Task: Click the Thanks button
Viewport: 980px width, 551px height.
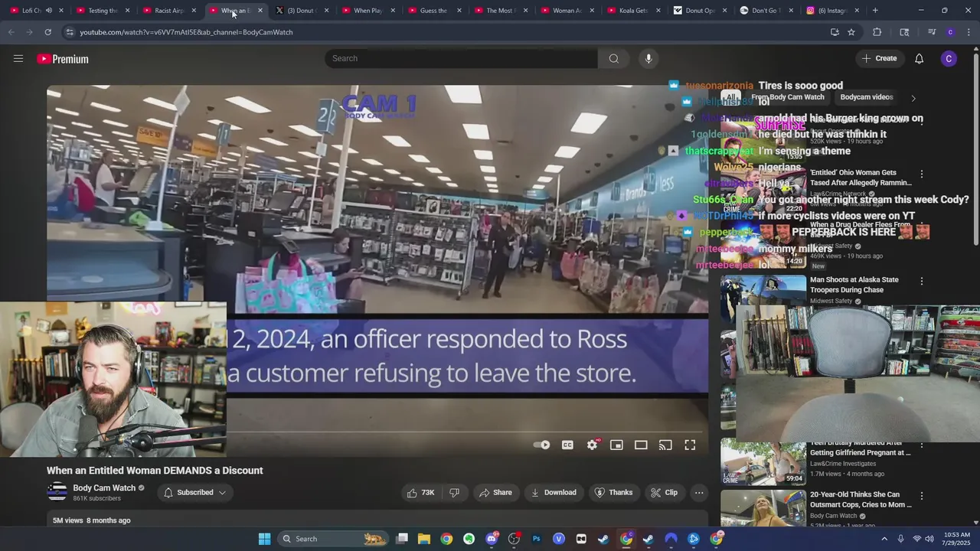Action: pyautogui.click(x=614, y=493)
